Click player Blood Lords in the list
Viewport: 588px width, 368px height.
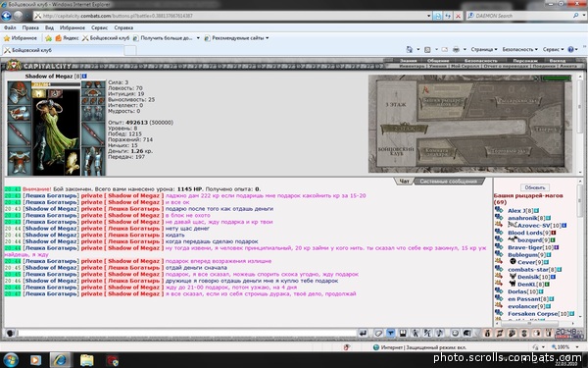(x=525, y=233)
